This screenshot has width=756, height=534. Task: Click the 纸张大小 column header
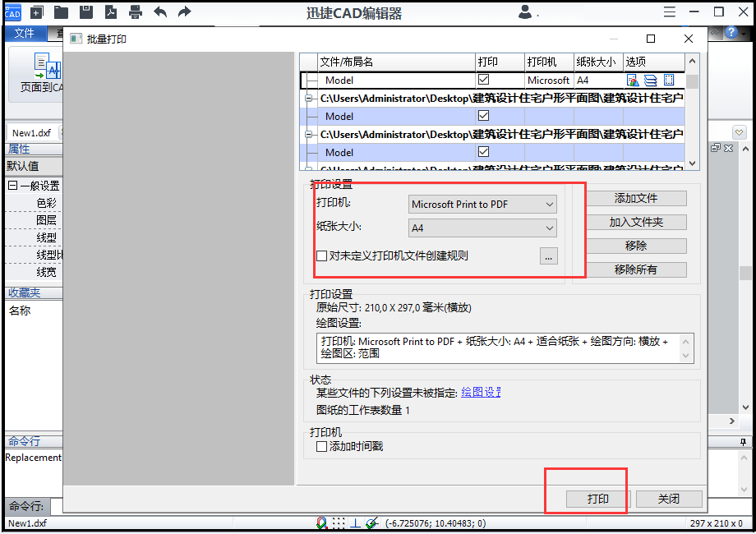pos(598,62)
